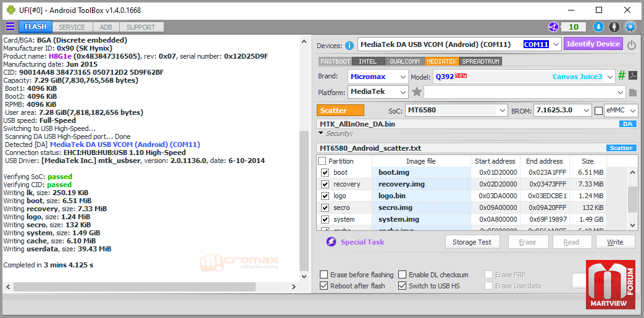
Task: Disable Reboot after flash
Action: [x=324, y=285]
